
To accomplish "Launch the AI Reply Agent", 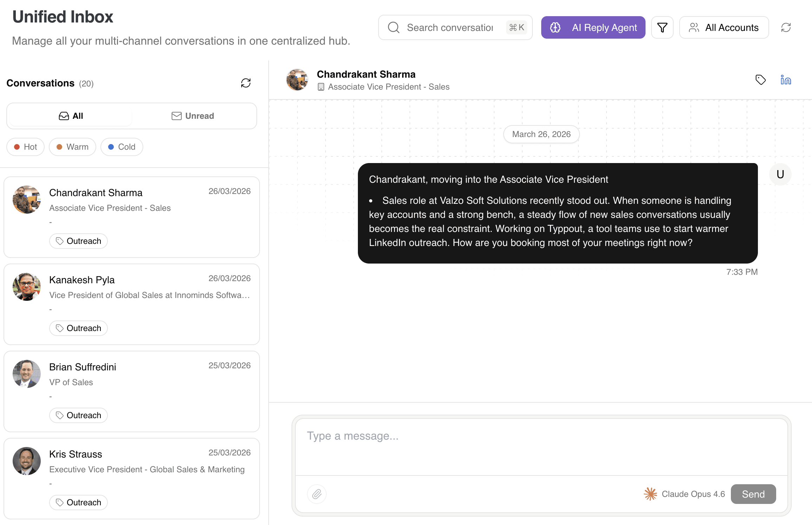I will 593,27.
